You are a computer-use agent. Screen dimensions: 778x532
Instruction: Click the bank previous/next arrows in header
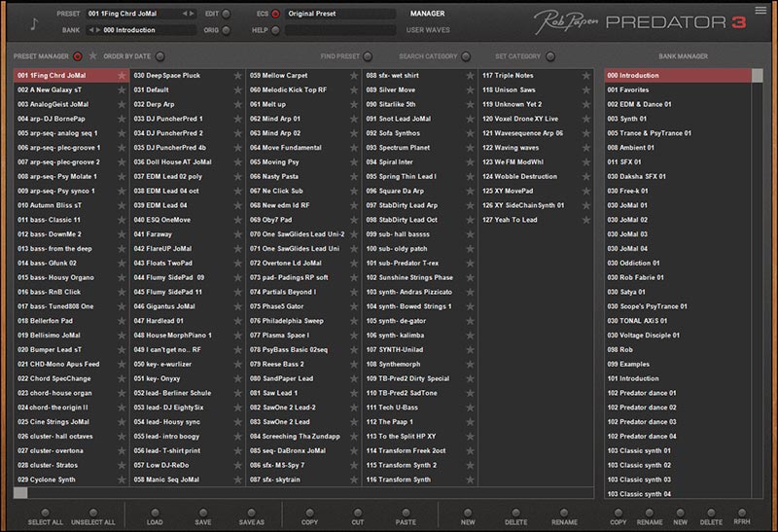[94, 30]
